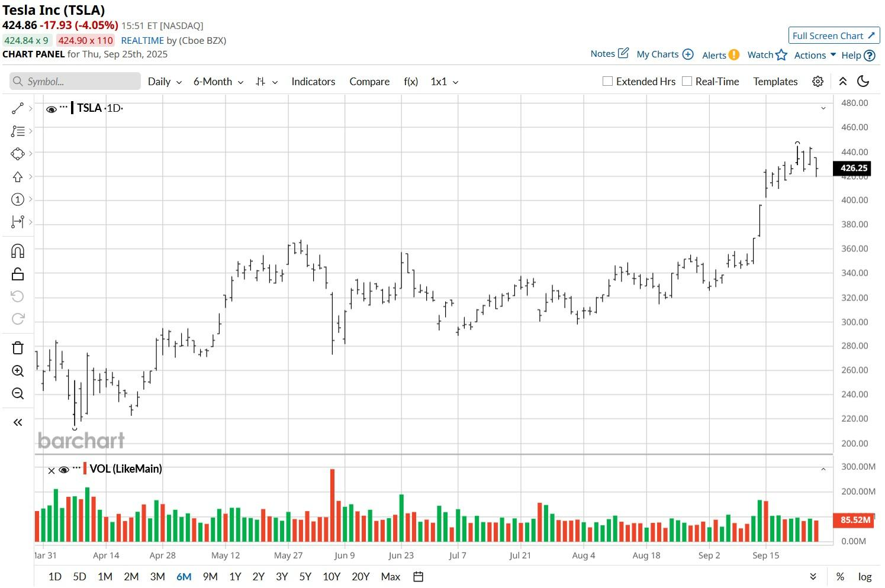Collapse the main price pane chevron
The height and width of the screenshot is (588, 885).
(823, 108)
